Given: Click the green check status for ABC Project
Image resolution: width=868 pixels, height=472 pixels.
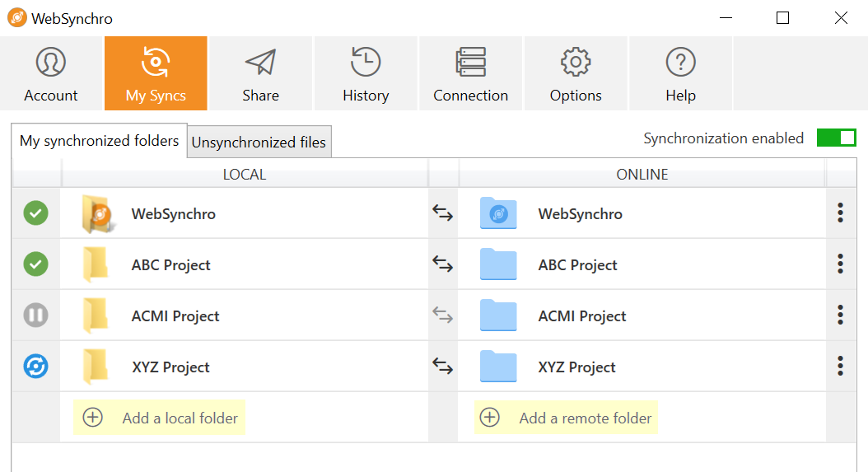Looking at the screenshot, I should click(x=36, y=264).
